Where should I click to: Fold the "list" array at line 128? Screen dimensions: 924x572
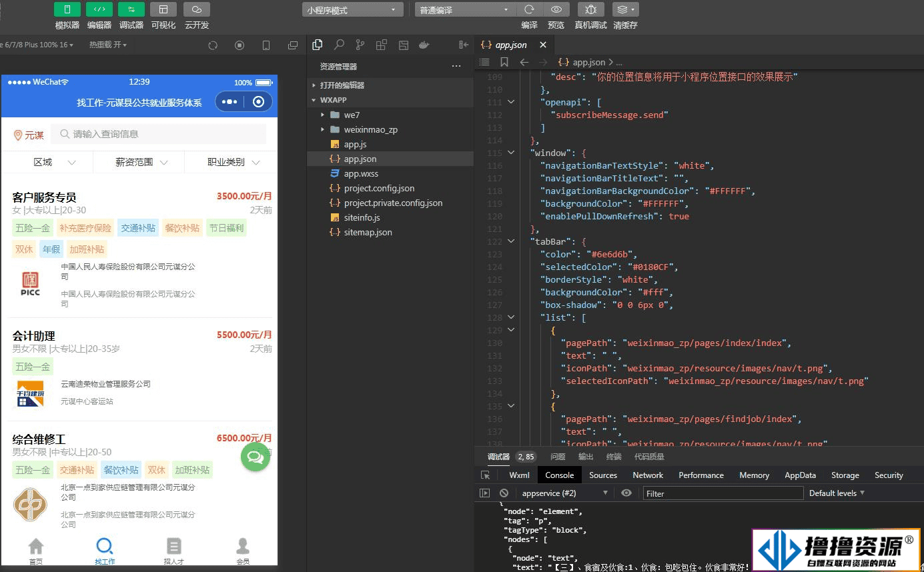pos(511,317)
